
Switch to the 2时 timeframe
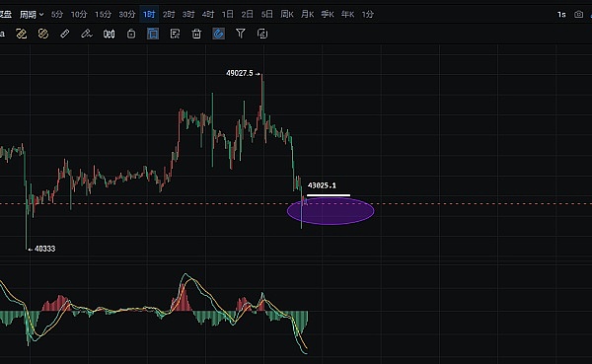(x=169, y=15)
